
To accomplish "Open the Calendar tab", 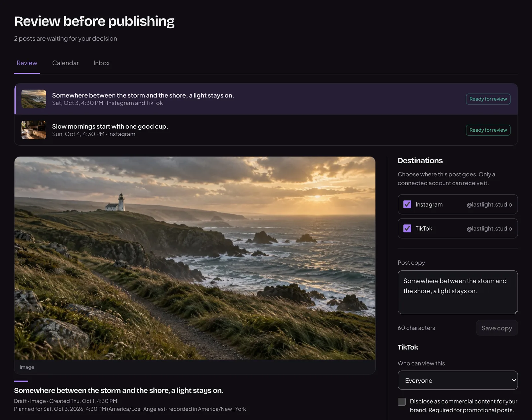I will coord(66,63).
